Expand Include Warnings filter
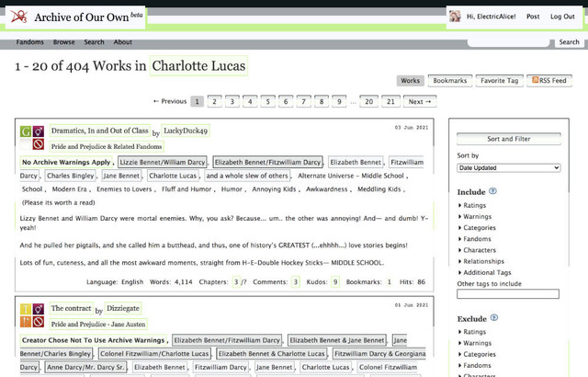 click(475, 216)
